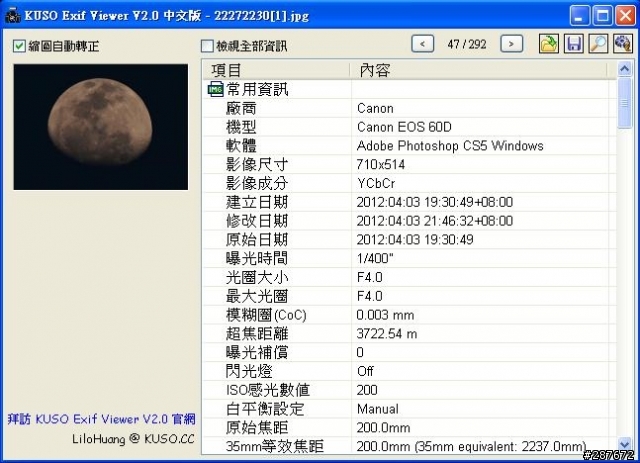640x463 pixels.
Task: Select the 影像尺寸 row label
Action: point(257,165)
